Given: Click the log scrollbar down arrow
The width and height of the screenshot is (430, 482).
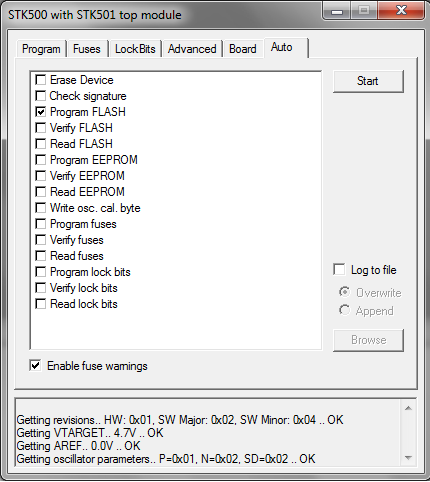Looking at the screenshot, I should click(x=408, y=458).
